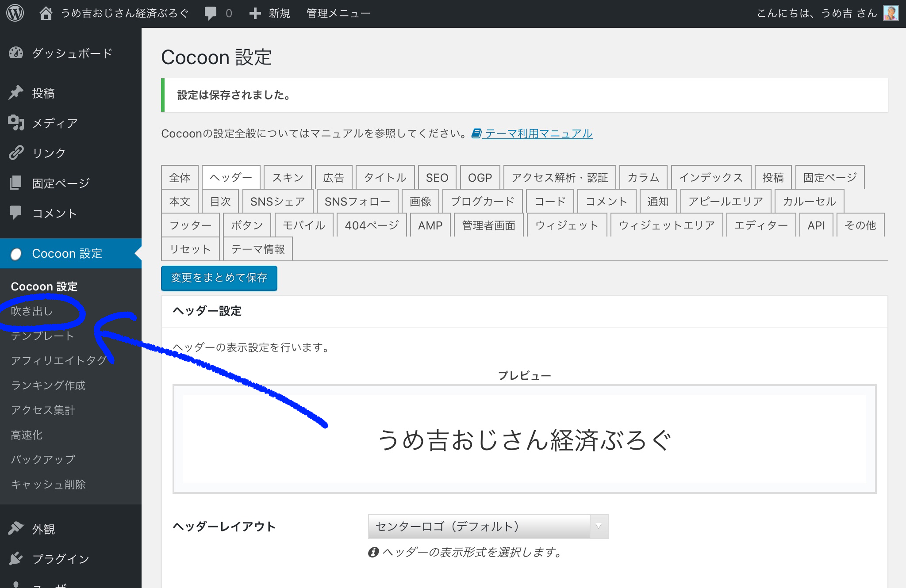Image resolution: width=906 pixels, height=588 pixels.
Task: Open the ヘッダーレイアウト dropdown
Action: [x=488, y=527]
